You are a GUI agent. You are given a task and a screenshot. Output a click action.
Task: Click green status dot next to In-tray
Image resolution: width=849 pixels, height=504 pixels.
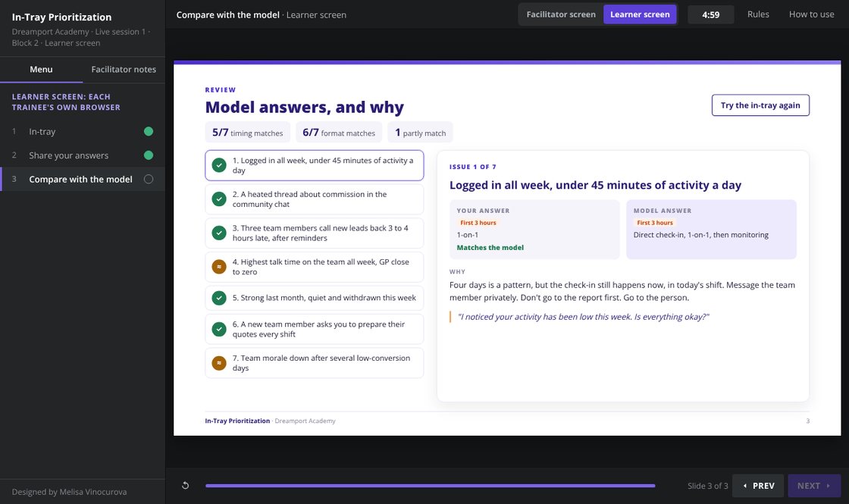149,132
